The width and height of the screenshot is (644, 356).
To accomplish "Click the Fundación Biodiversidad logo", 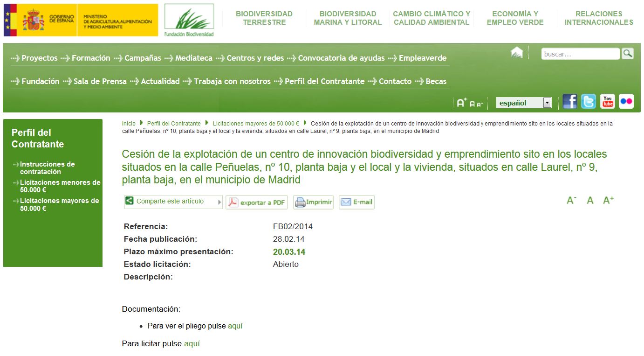I will (x=189, y=21).
